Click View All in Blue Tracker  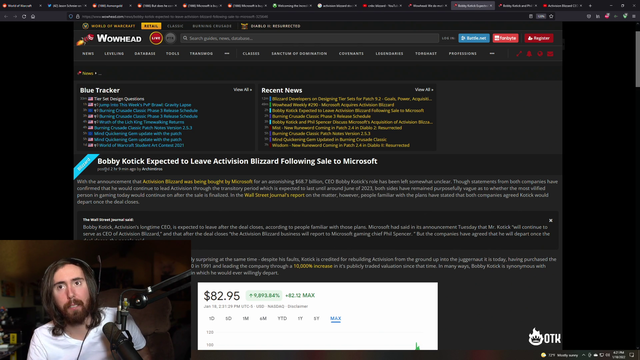click(242, 89)
